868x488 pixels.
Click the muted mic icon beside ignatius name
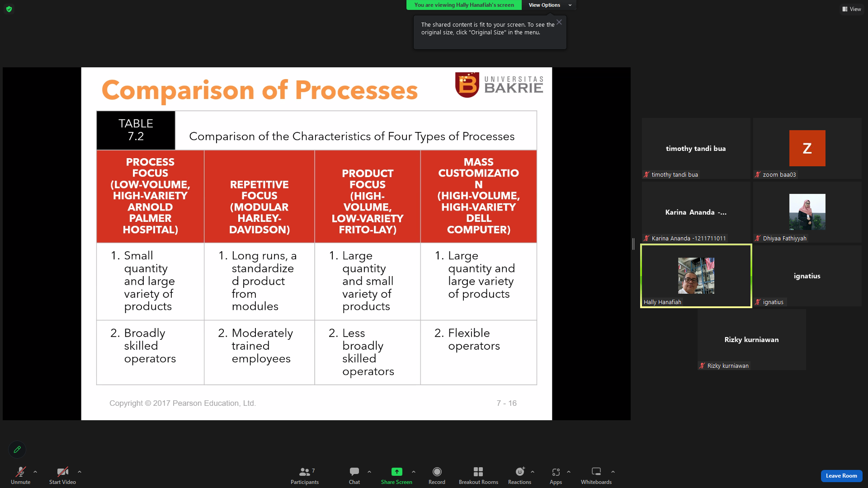(x=758, y=302)
